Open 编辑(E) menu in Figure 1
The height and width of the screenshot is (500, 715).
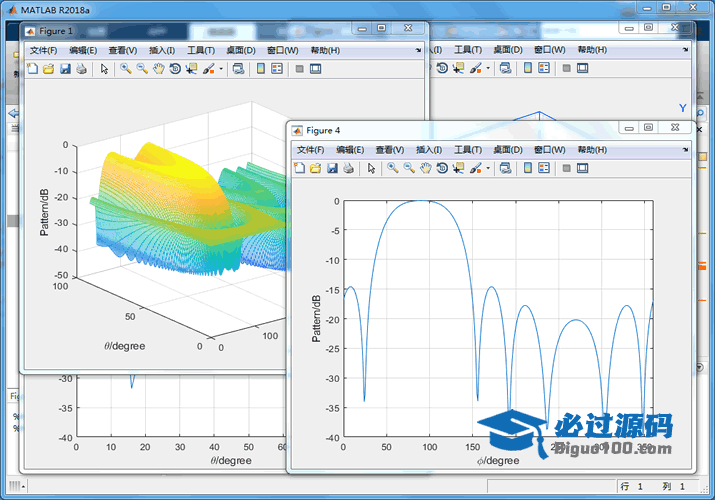(83, 51)
